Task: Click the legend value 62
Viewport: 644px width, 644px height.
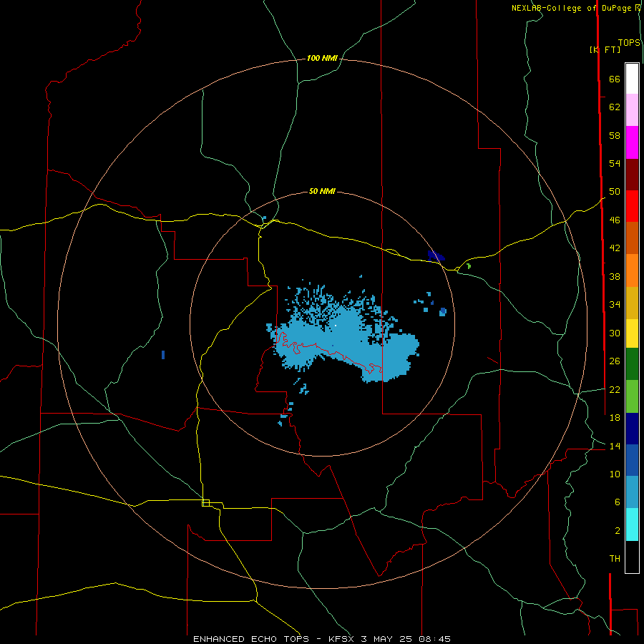Action: [x=615, y=107]
